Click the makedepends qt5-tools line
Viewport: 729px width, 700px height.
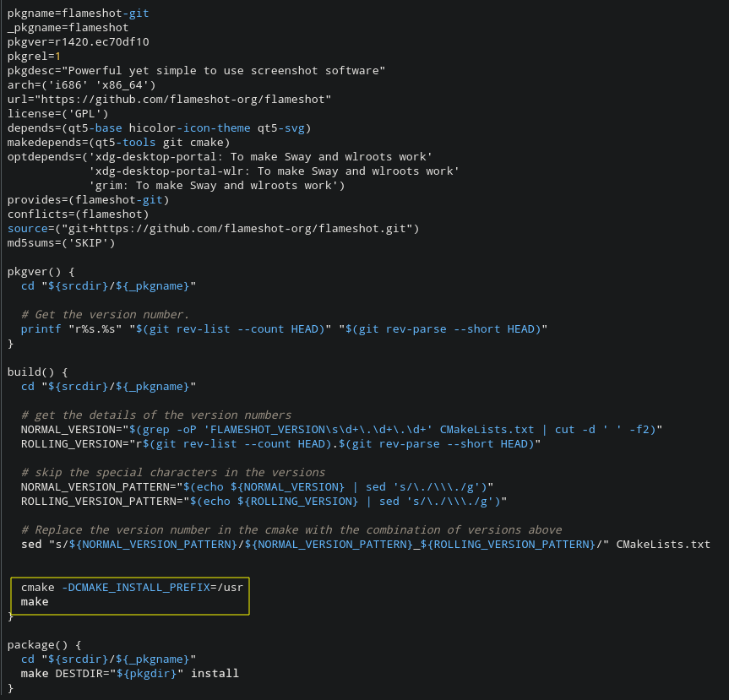coord(118,143)
